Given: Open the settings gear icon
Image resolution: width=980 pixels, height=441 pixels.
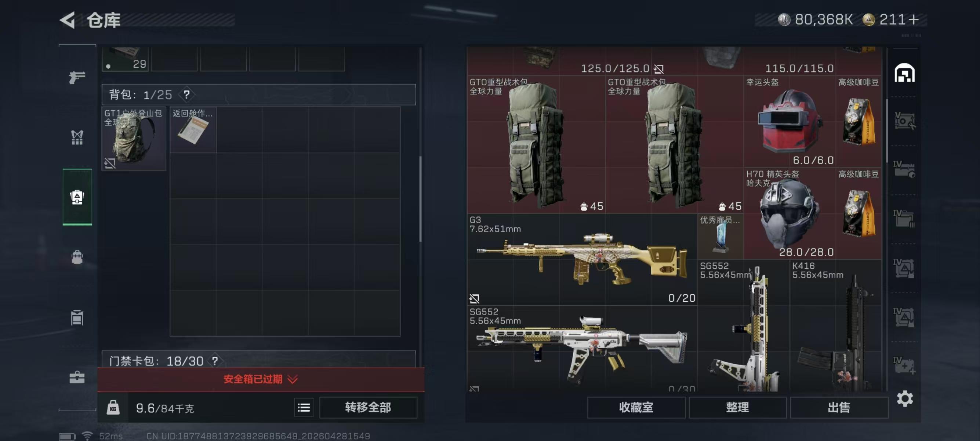Looking at the screenshot, I should pyautogui.click(x=905, y=399).
